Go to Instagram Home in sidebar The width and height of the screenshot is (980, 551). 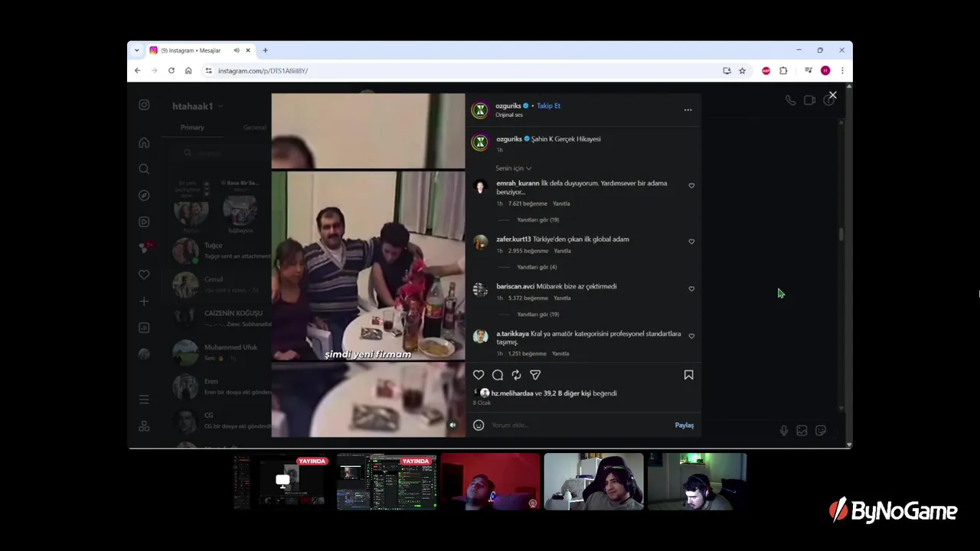144,142
